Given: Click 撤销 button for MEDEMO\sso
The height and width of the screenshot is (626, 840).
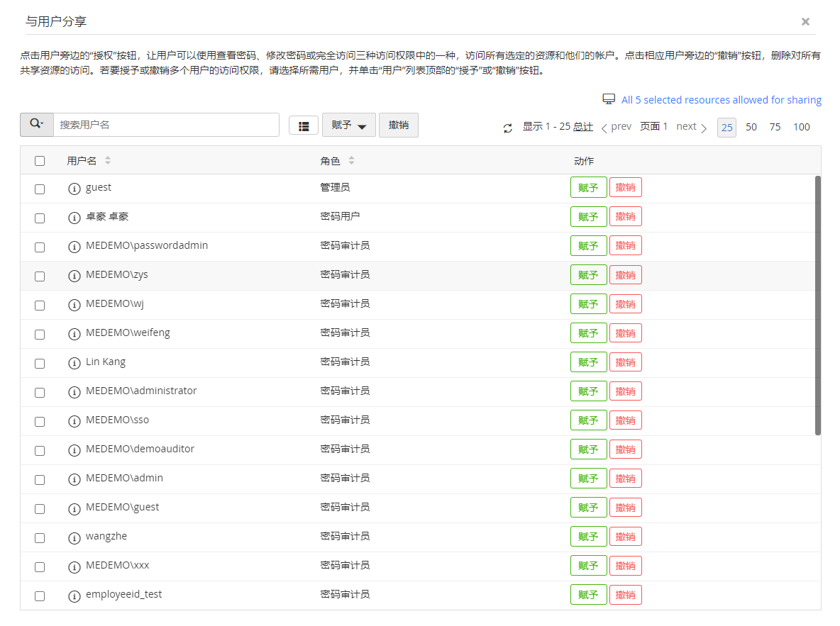Looking at the screenshot, I should click(625, 420).
